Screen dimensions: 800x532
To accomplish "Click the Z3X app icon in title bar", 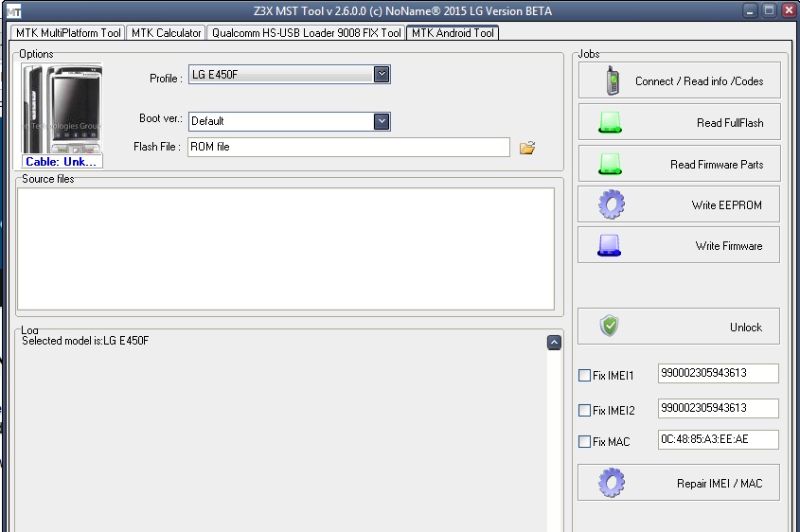I will coord(12,10).
